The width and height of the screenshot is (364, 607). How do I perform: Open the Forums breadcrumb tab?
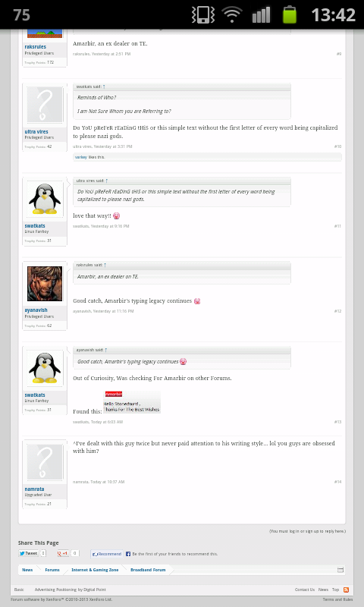point(52,570)
